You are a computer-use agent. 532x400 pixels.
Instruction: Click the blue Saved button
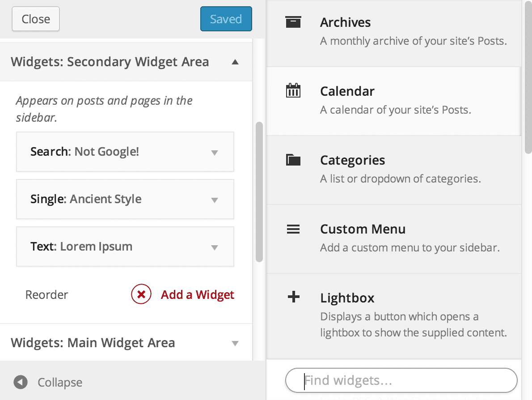pyautogui.click(x=226, y=19)
